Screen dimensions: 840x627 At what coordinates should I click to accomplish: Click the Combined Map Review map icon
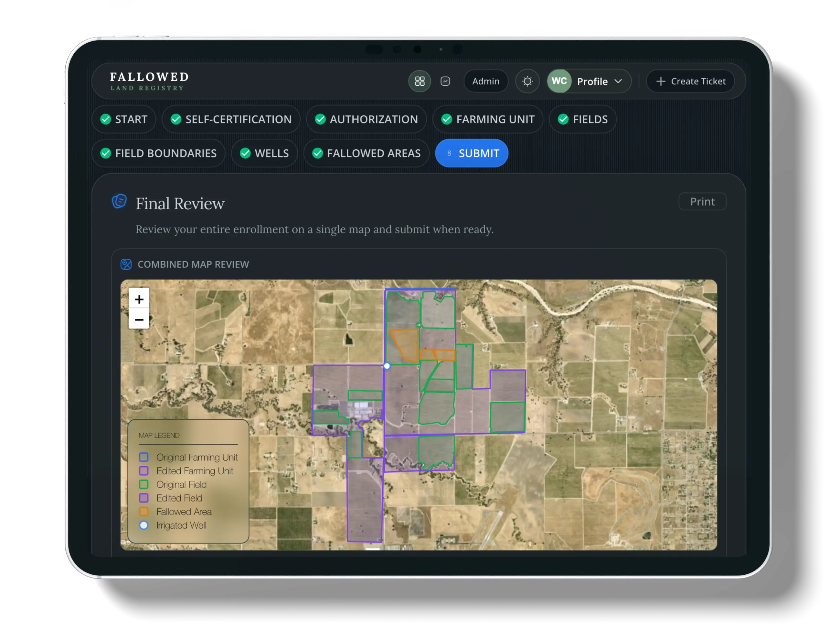pyautogui.click(x=126, y=264)
